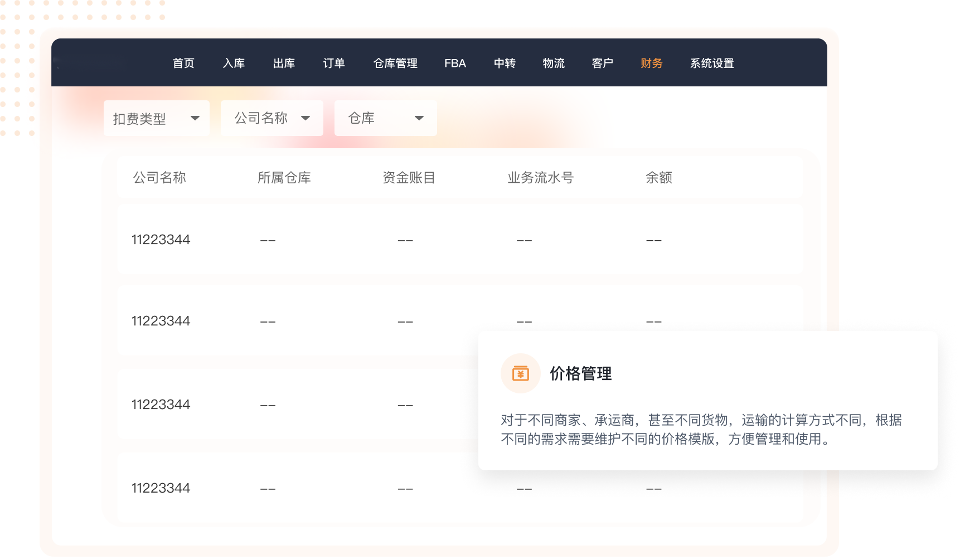The width and height of the screenshot is (960, 560).
Task: Open the 仓库 filter dropdown
Action: pyautogui.click(x=385, y=118)
